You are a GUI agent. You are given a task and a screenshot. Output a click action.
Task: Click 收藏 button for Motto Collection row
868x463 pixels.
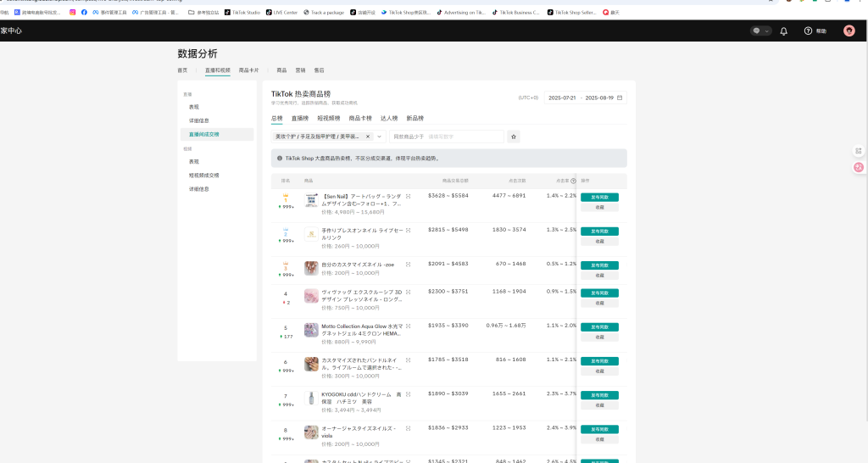tap(599, 337)
